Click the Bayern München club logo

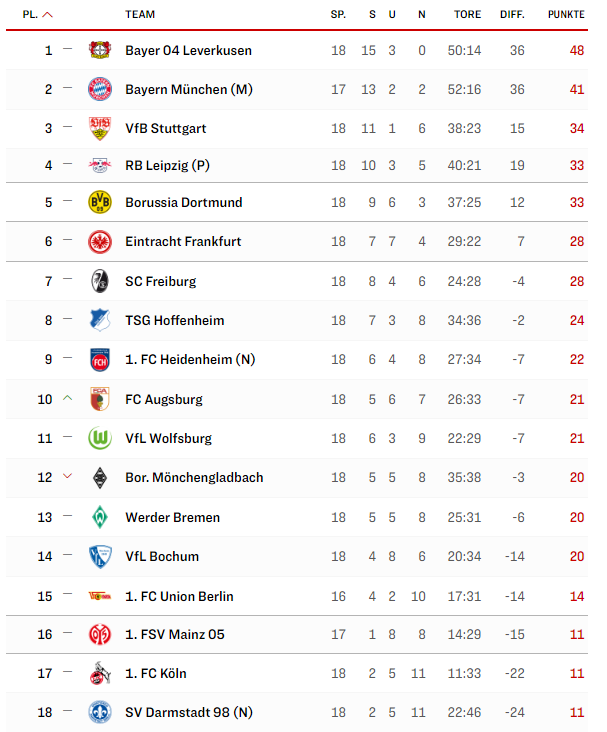click(x=99, y=89)
